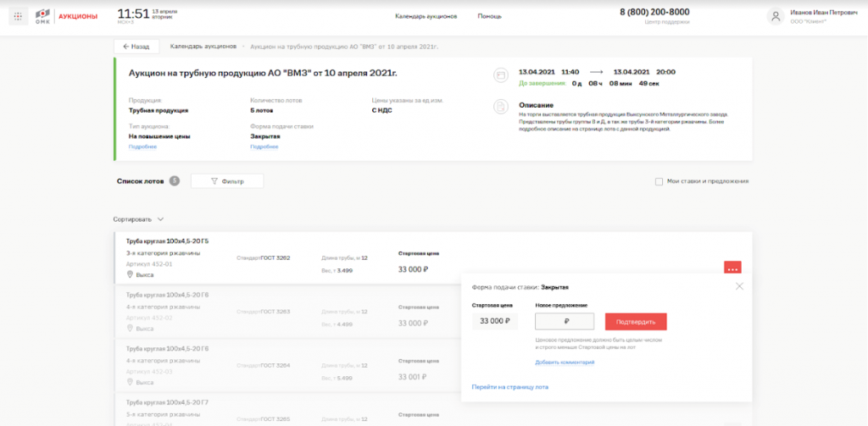868x426 pixels.
Task: Click the Стартовая цена 33 000 ₽ box in popup
Action: coord(495,321)
